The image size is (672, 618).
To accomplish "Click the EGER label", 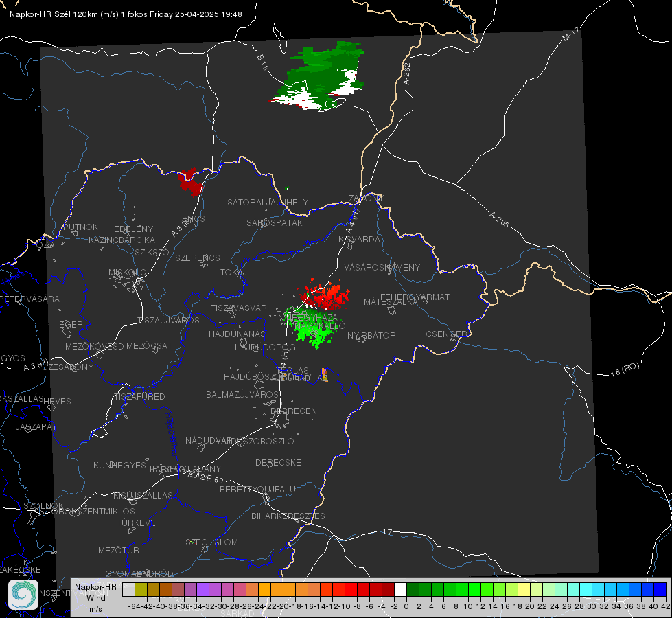I will (71, 324).
